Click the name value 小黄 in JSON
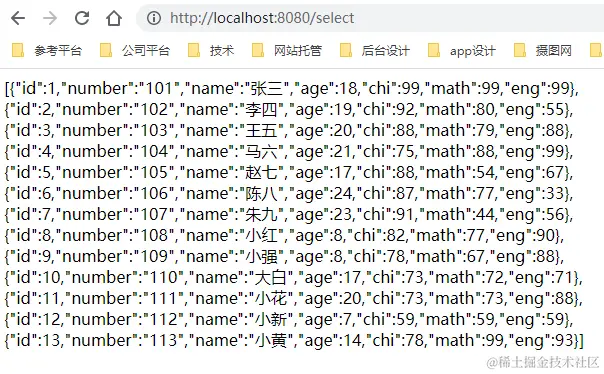This screenshot has width=604, height=374. (x=272, y=340)
